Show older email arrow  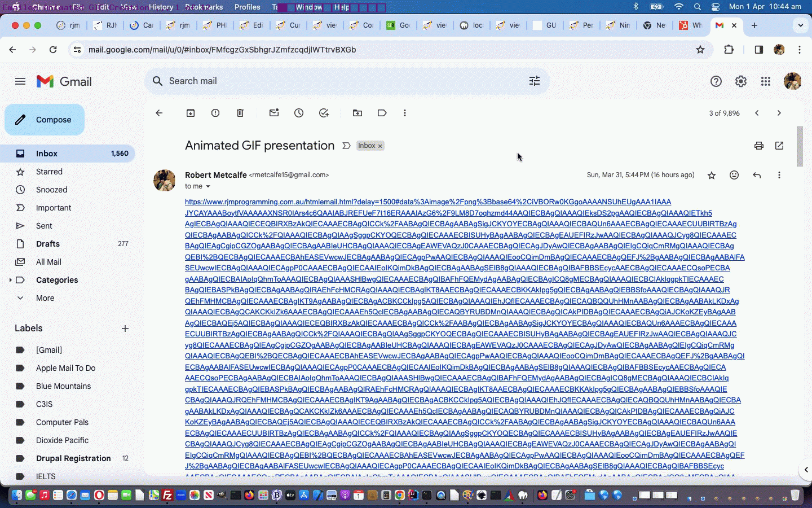coord(779,113)
